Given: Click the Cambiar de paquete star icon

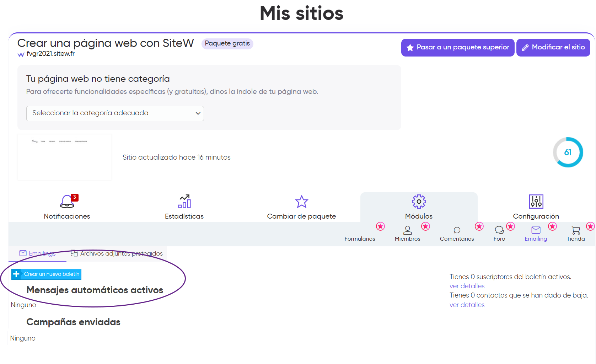Looking at the screenshot, I should 302,202.
